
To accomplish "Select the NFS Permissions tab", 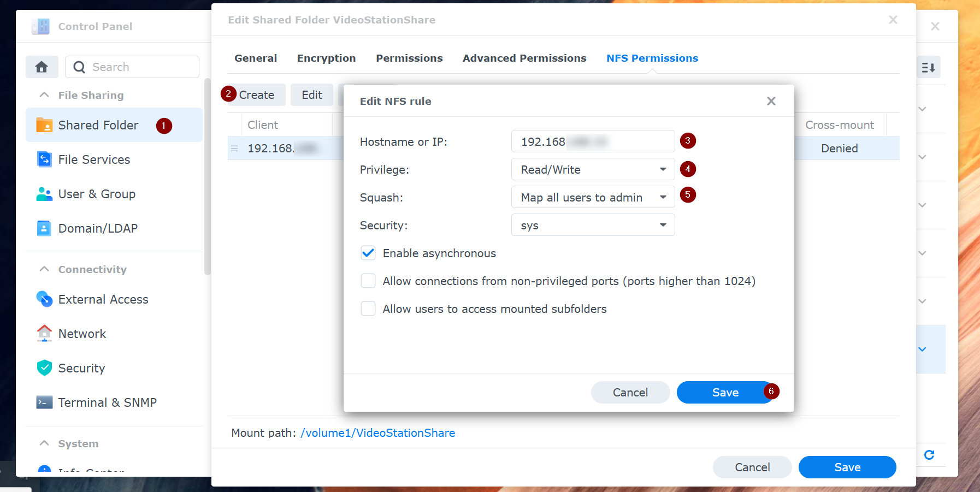I will [x=652, y=58].
